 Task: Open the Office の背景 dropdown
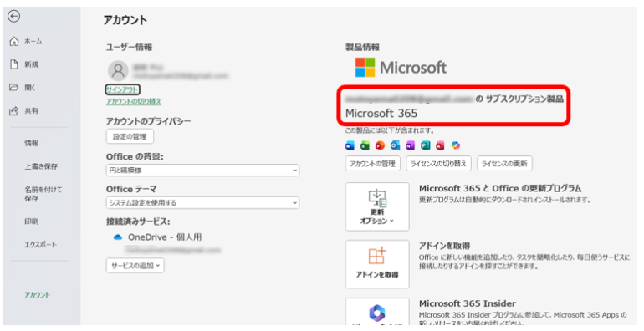(202, 170)
